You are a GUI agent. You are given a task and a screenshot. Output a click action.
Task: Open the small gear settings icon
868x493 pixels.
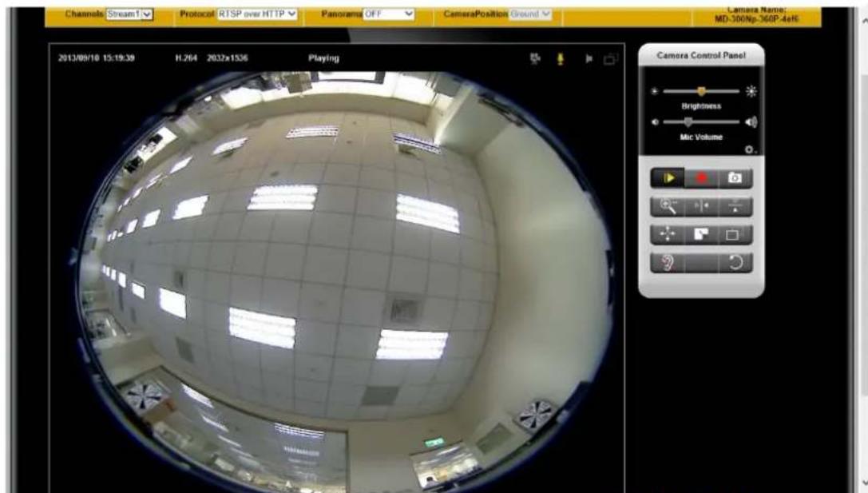[x=749, y=149]
